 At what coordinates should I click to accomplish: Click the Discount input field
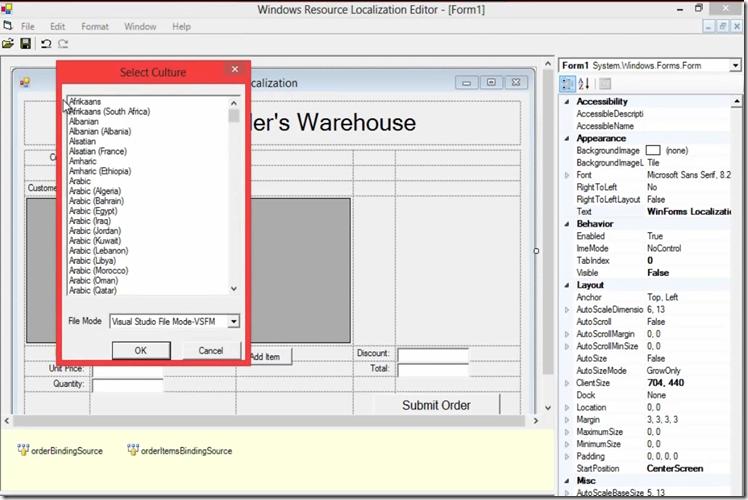click(433, 354)
